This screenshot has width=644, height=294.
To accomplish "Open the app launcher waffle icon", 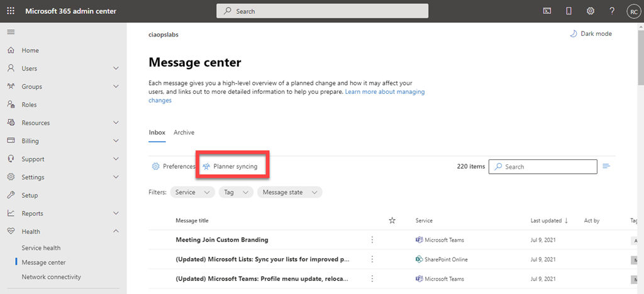I will (x=11, y=11).
